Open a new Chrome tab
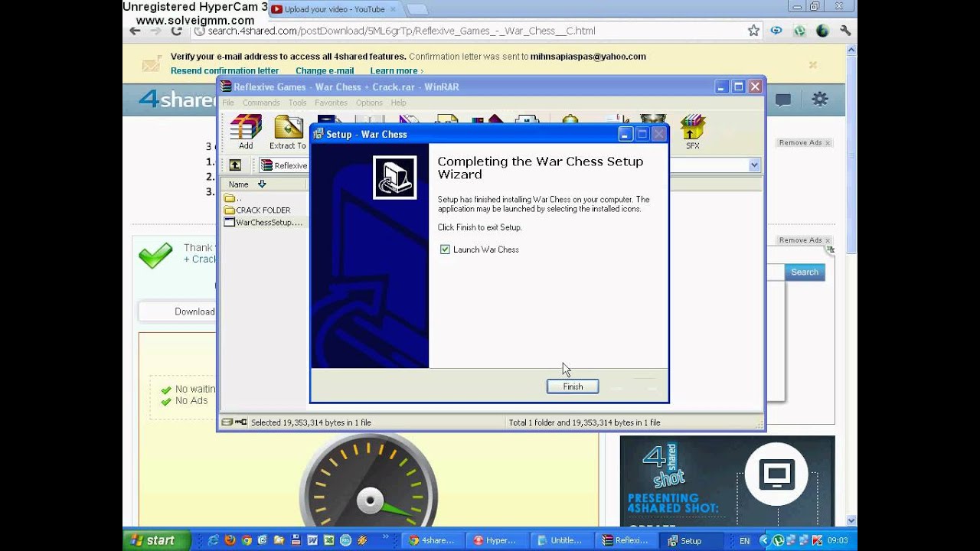This screenshot has height=551, width=980. click(x=416, y=9)
